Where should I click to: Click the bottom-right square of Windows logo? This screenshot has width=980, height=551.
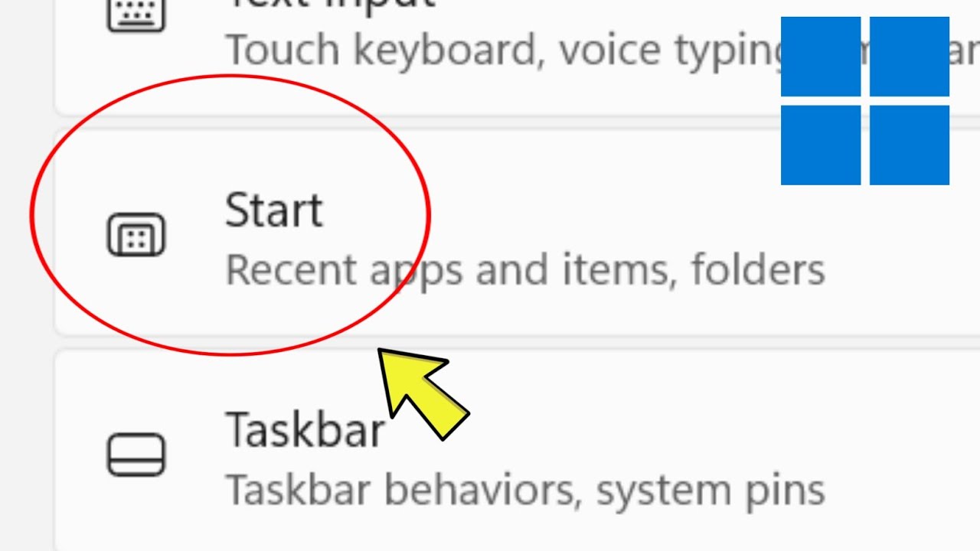click(910, 145)
